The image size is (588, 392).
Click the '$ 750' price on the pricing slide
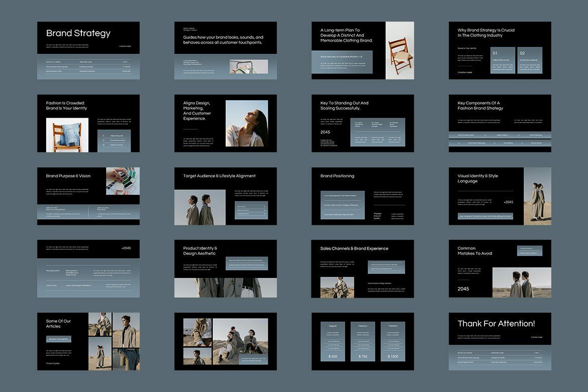[x=363, y=356]
